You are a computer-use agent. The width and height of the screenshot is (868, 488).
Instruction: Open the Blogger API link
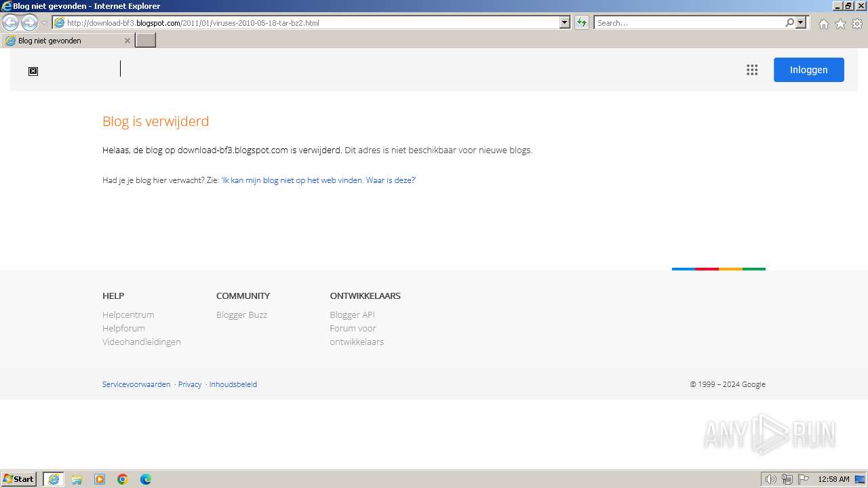coord(353,314)
